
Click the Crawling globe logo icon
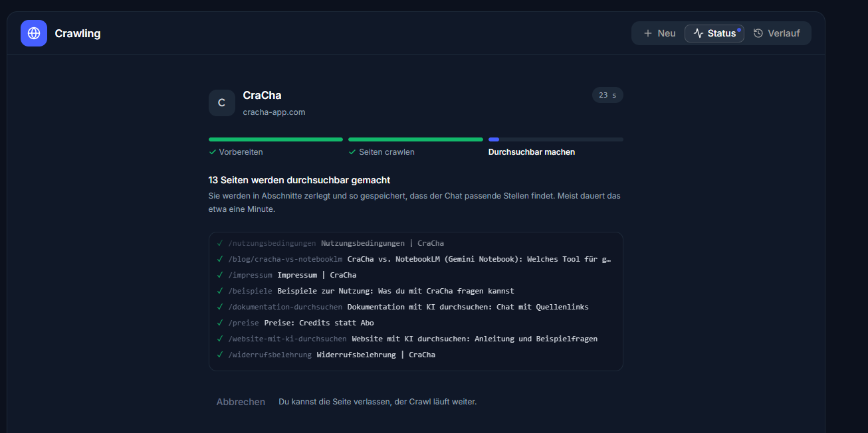pos(34,33)
